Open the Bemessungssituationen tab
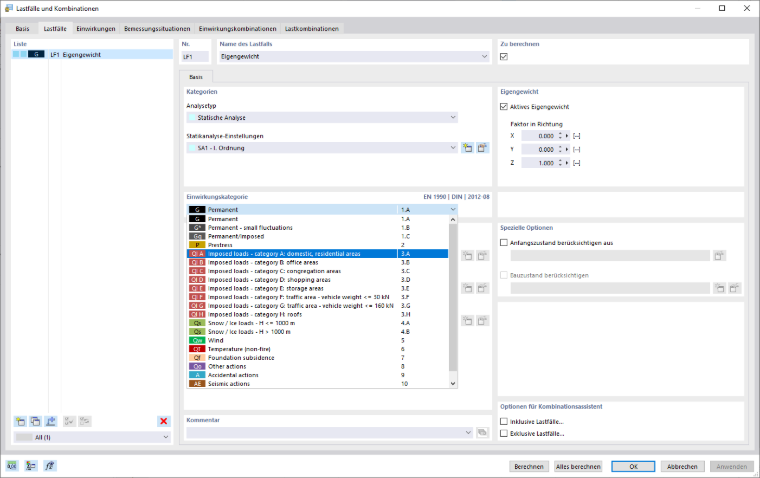The image size is (760, 478). [157, 29]
